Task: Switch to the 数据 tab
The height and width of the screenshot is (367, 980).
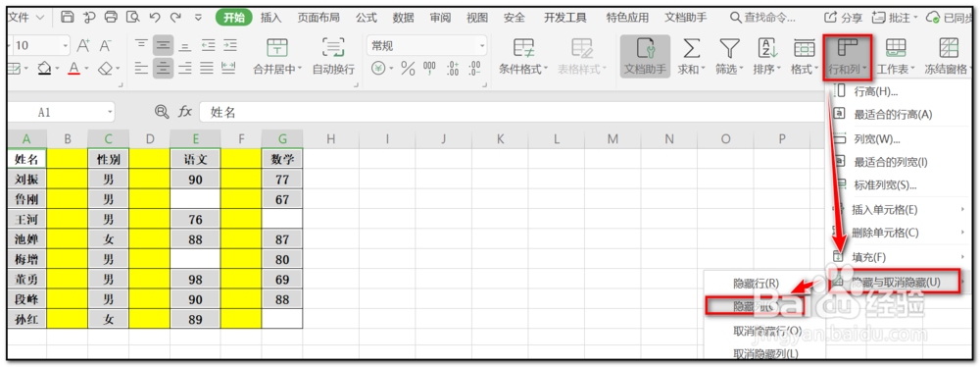Action: (403, 18)
